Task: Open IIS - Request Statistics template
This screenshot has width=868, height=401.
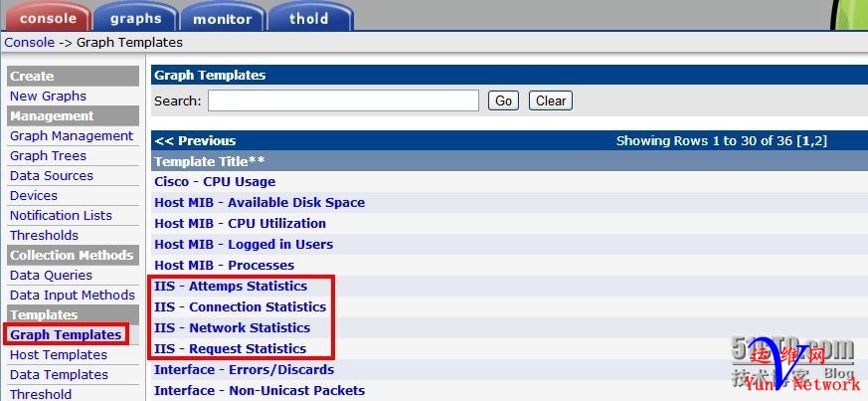Action: click(x=231, y=349)
